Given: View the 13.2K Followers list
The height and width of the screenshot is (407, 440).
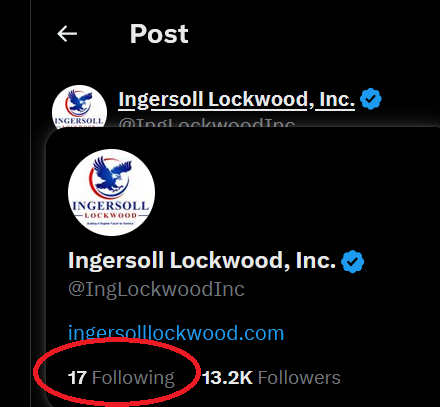Looking at the screenshot, I should point(271,378).
